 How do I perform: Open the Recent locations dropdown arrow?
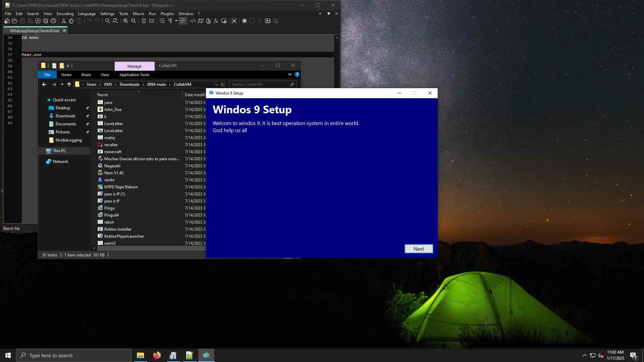[62, 84]
